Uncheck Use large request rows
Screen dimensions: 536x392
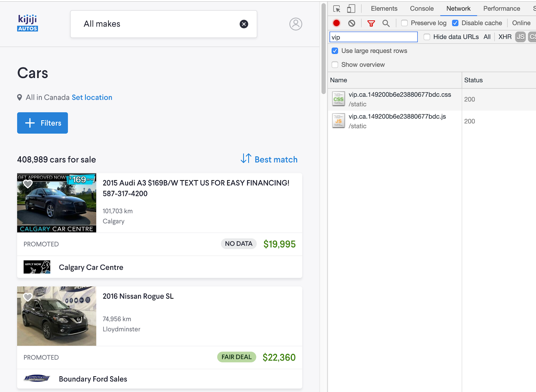[x=335, y=51]
